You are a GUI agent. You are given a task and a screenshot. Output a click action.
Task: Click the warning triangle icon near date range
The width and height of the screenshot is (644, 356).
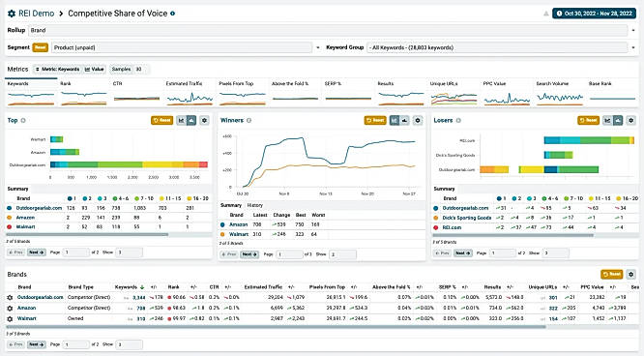coord(545,14)
